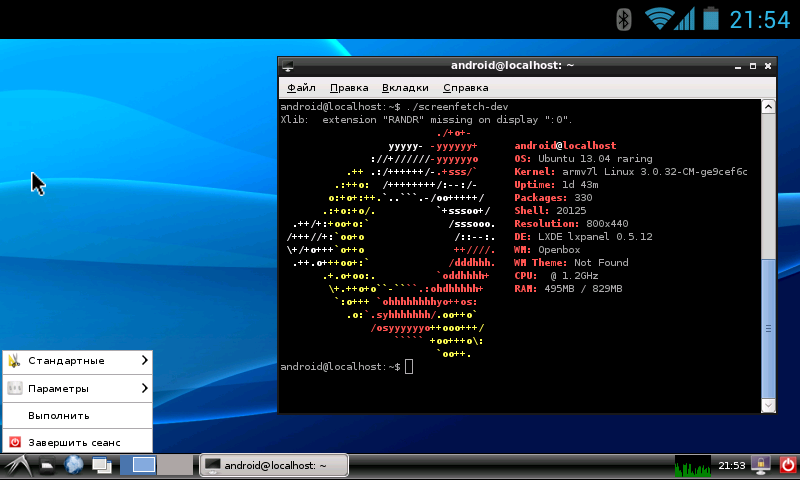Click the terminal scrollbar thumb
The image size is (800, 480).
[x=768, y=329]
